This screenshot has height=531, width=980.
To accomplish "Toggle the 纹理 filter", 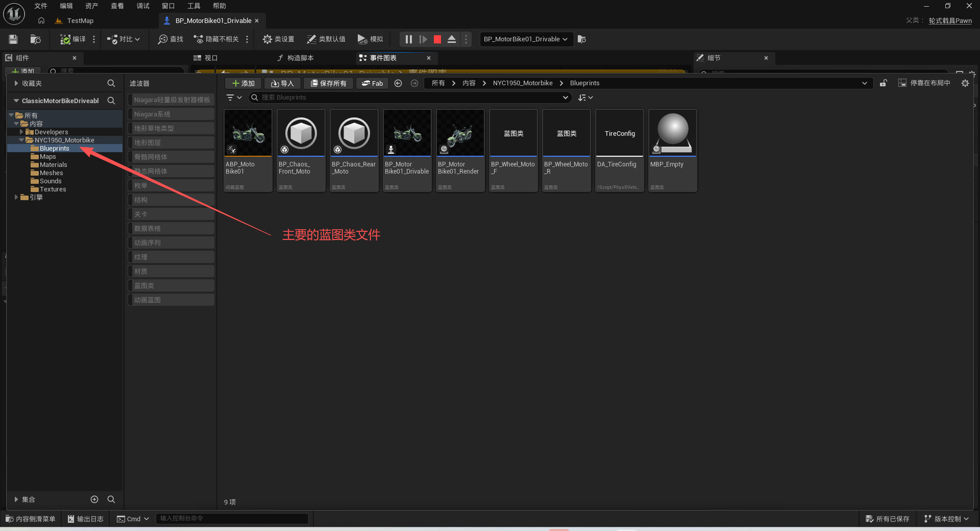I will pyautogui.click(x=171, y=257).
